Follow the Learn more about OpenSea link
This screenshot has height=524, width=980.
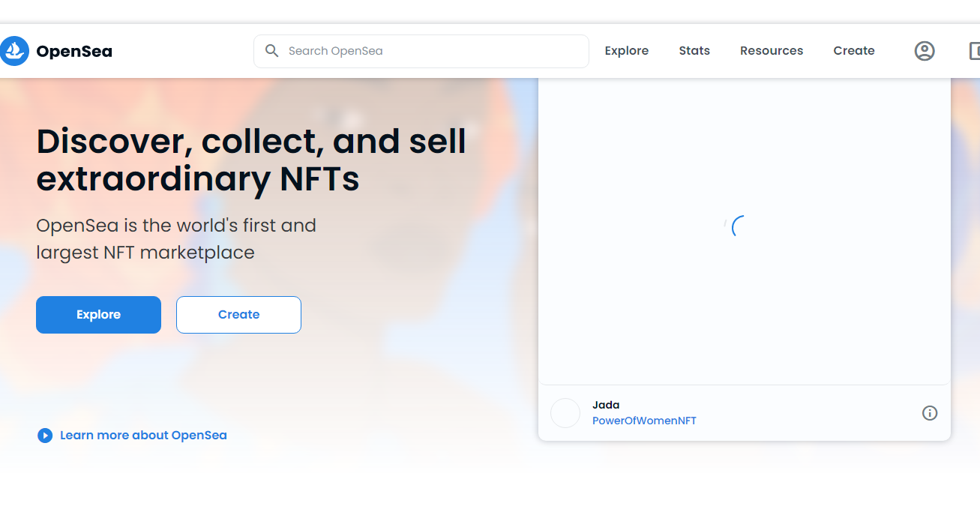(x=143, y=436)
